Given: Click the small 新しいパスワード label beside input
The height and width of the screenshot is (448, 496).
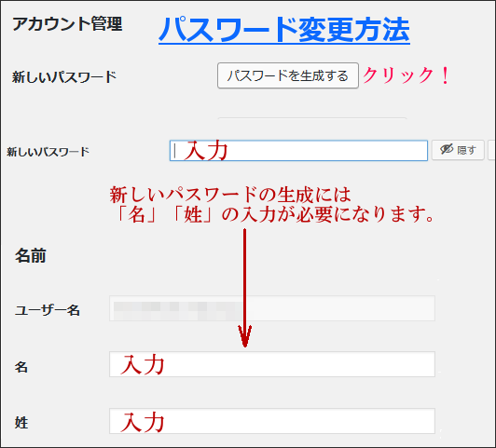Looking at the screenshot, I should [x=48, y=152].
